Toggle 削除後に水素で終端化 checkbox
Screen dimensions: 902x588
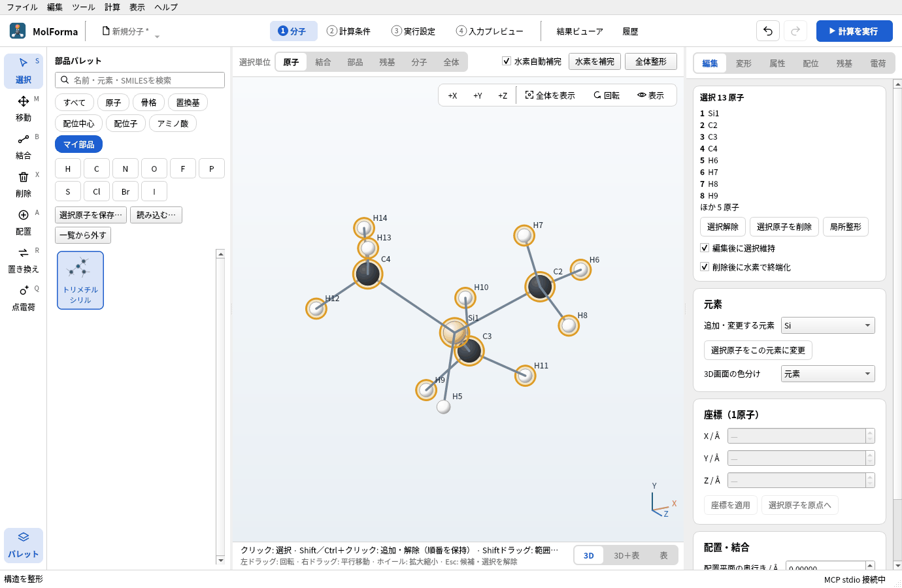(x=705, y=267)
